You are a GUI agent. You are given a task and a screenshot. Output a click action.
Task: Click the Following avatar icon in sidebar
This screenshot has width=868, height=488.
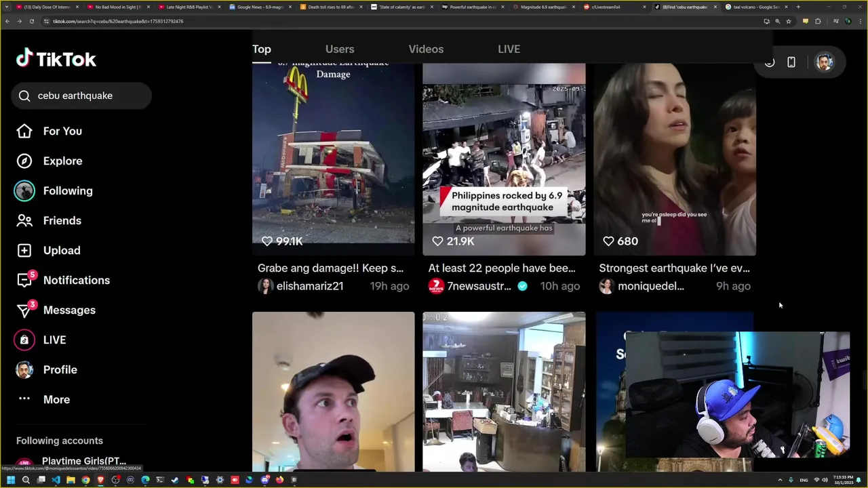[x=24, y=190]
